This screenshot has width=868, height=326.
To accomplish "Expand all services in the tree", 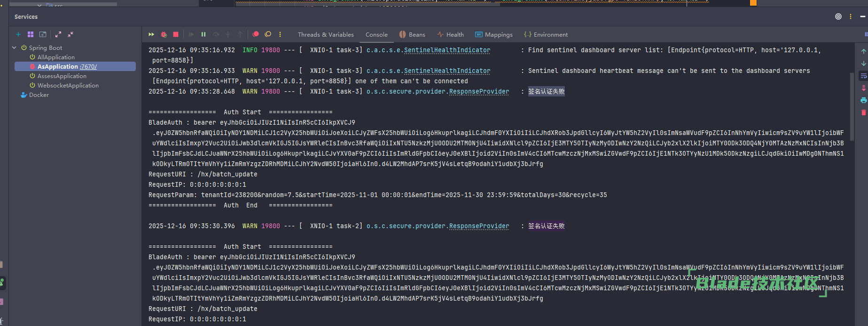I will [x=58, y=34].
